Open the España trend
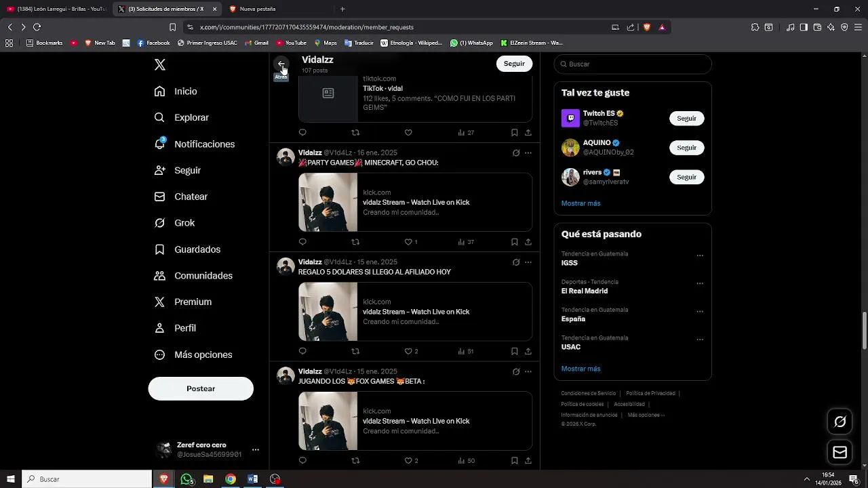Viewport: 868px width, 488px height. click(573, 319)
